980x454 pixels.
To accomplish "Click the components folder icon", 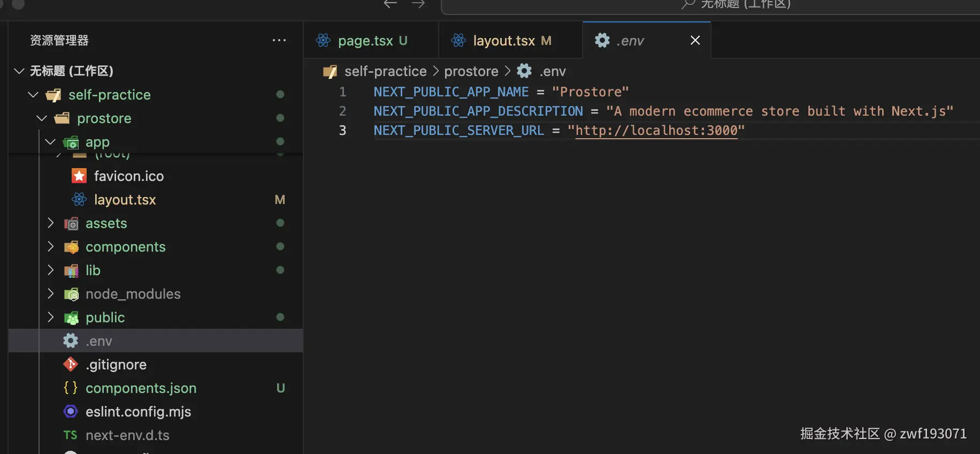I will [x=71, y=247].
